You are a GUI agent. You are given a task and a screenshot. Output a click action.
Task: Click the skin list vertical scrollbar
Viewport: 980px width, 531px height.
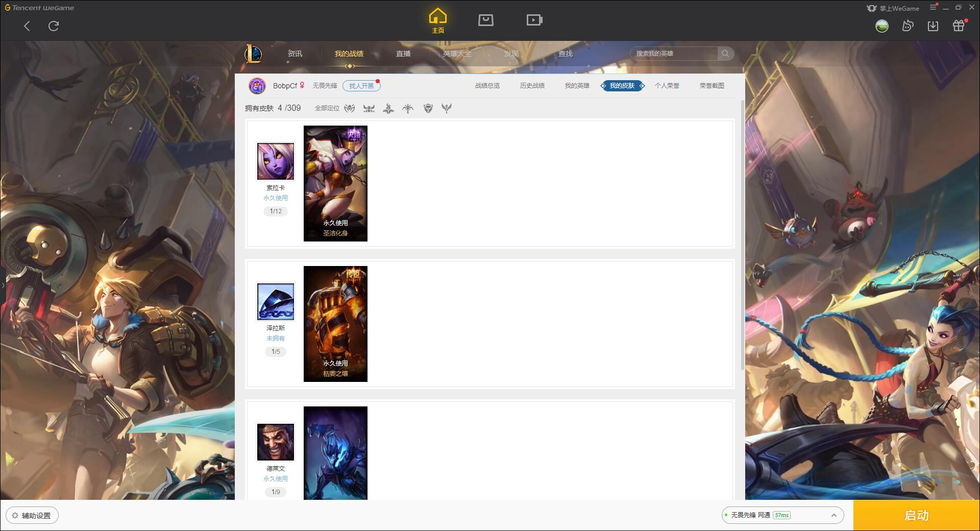(742, 235)
